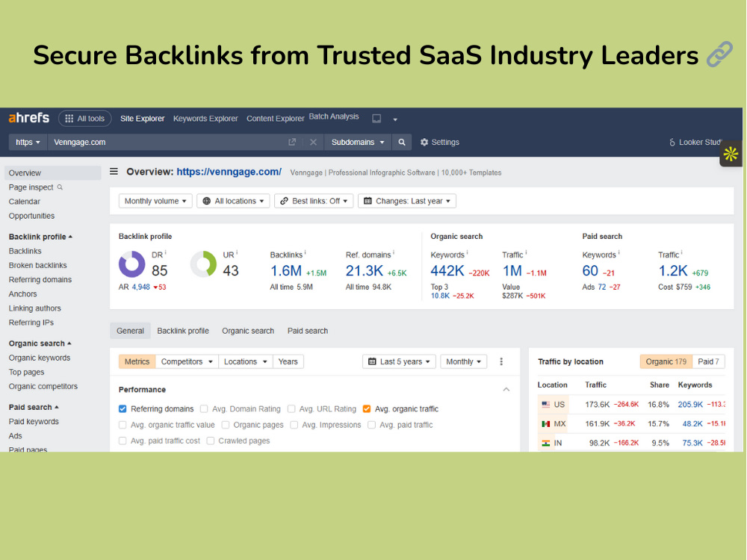The width and height of the screenshot is (747, 560).
Task: Open Best links: Off dropdown
Action: click(x=314, y=201)
